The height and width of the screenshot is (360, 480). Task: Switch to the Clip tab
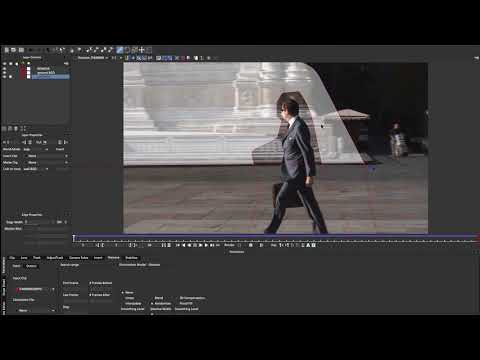pyautogui.click(x=12, y=258)
